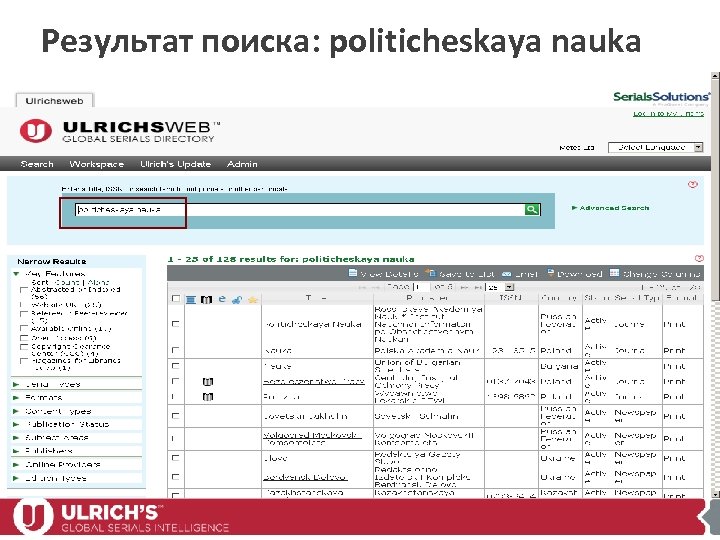Click the green magnifier search button
Viewport: 720px width, 540px height.
(x=532, y=209)
